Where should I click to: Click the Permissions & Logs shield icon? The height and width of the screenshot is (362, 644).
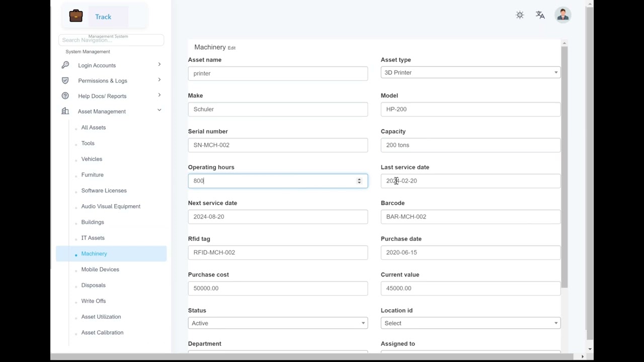[65, 80]
